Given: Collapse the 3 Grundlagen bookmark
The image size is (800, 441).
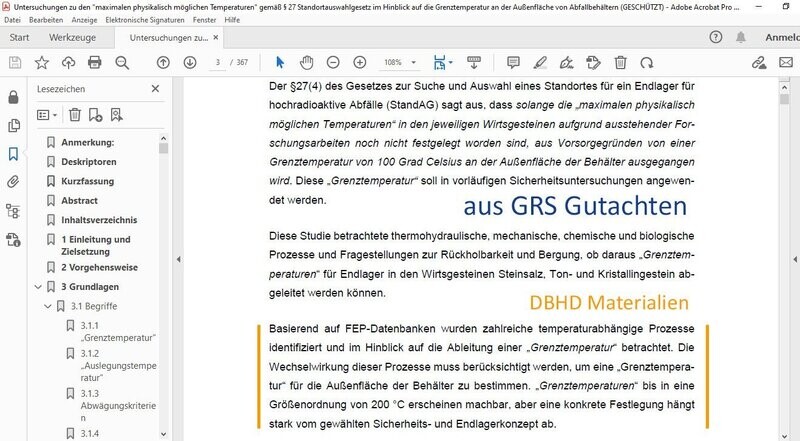Looking at the screenshot, I should (38, 287).
